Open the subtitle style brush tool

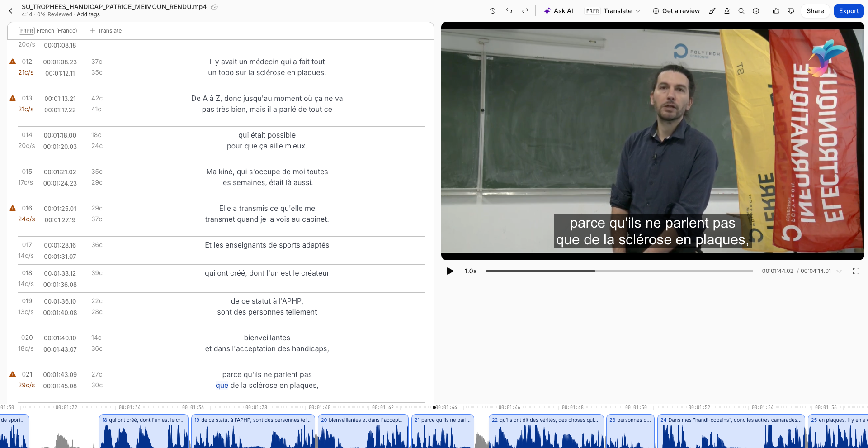point(712,11)
